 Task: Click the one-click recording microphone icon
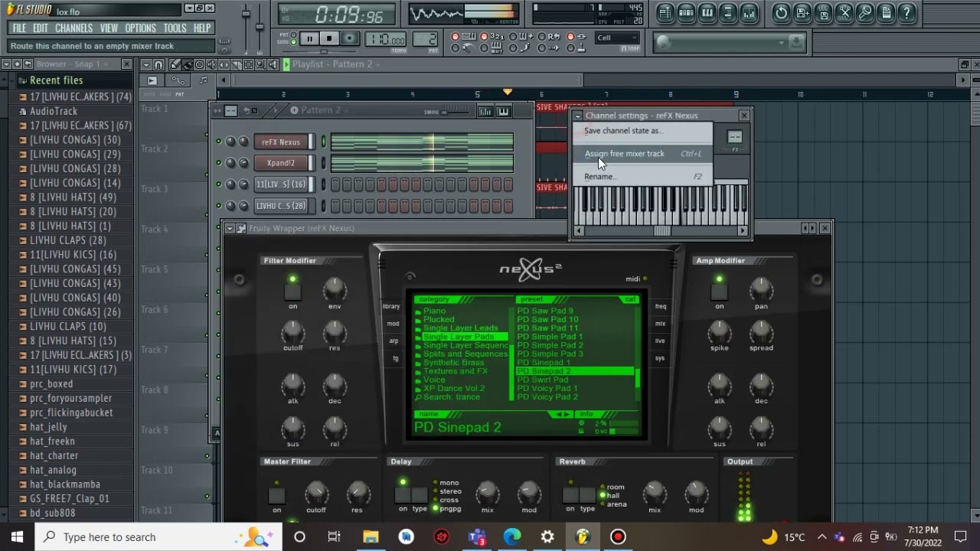pyautogui.click(x=865, y=12)
